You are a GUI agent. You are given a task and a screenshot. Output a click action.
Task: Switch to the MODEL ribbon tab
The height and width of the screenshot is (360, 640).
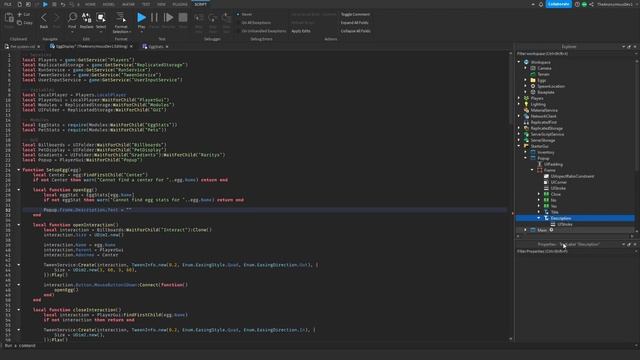tap(109, 4)
